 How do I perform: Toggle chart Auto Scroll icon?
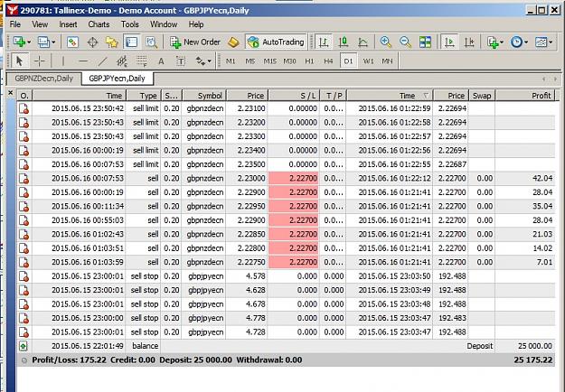449,42
